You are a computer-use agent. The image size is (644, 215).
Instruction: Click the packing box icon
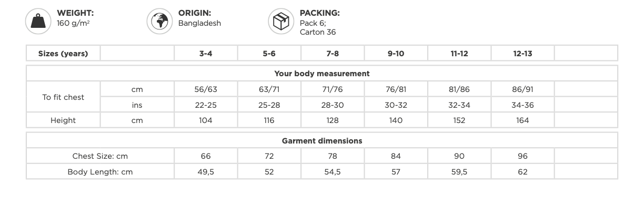tap(281, 22)
